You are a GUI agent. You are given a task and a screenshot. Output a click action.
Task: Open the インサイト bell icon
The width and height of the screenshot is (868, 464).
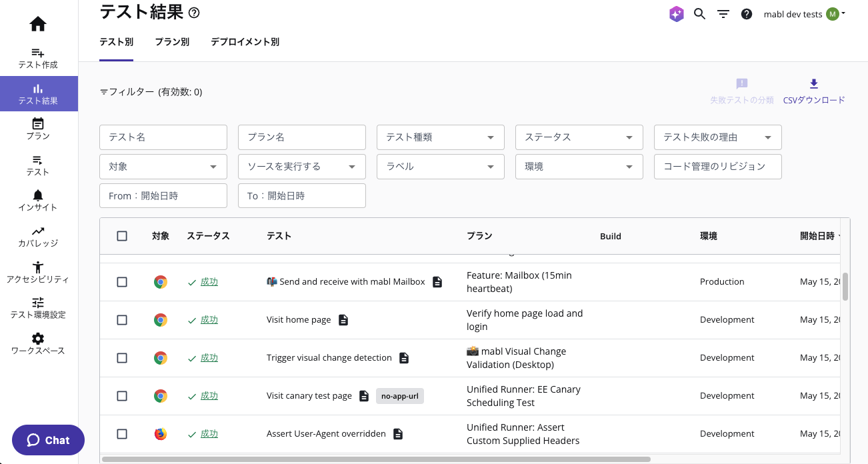coord(38,195)
